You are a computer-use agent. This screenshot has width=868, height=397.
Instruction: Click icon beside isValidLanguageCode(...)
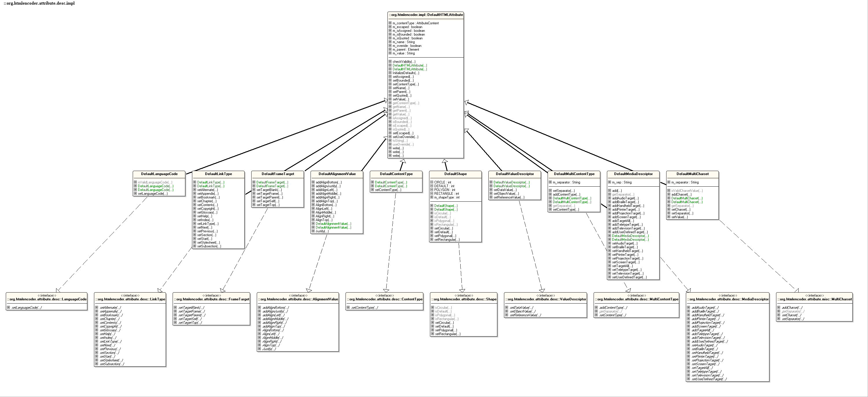pos(135,182)
